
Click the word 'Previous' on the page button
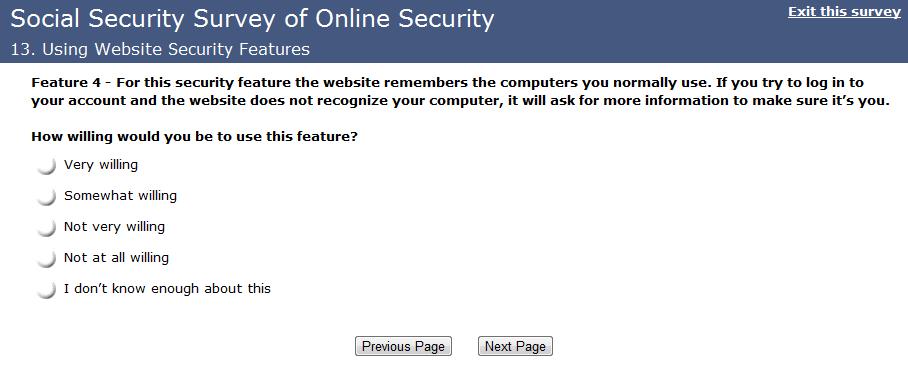(386, 346)
